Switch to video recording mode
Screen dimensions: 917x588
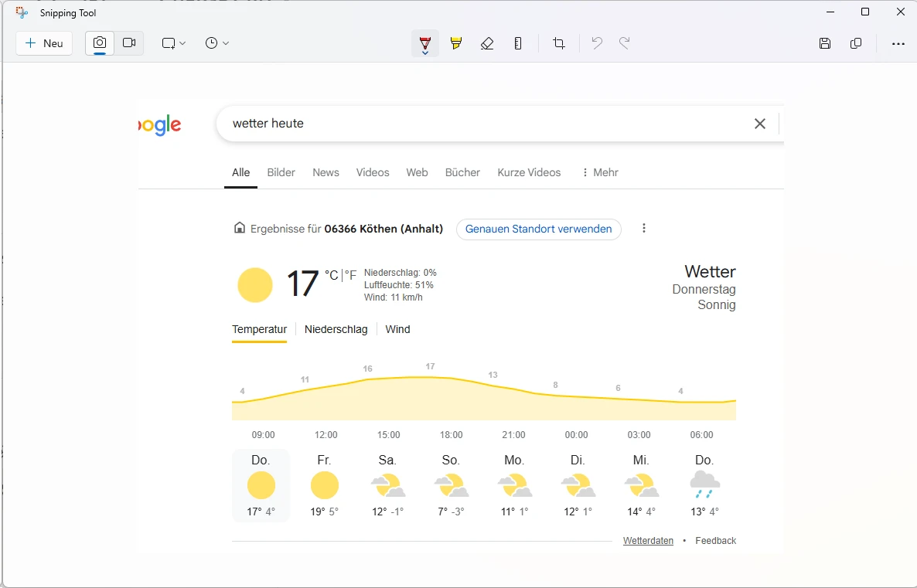tap(129, 43)
